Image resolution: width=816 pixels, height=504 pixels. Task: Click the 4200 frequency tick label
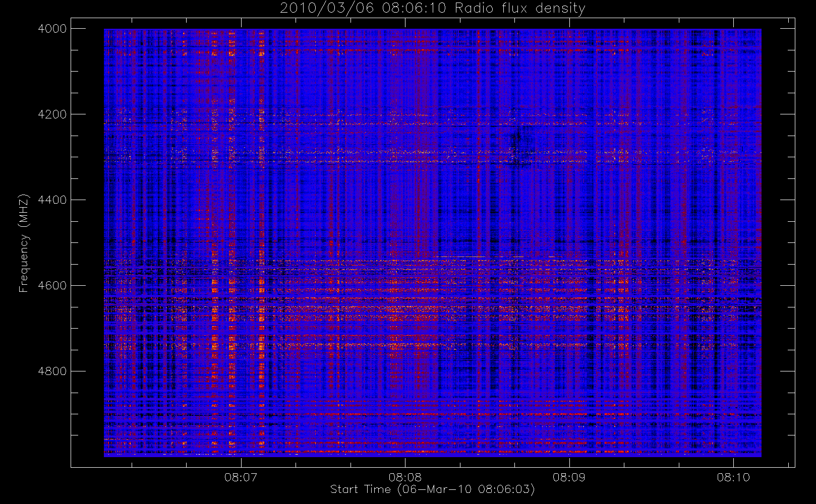52,114
